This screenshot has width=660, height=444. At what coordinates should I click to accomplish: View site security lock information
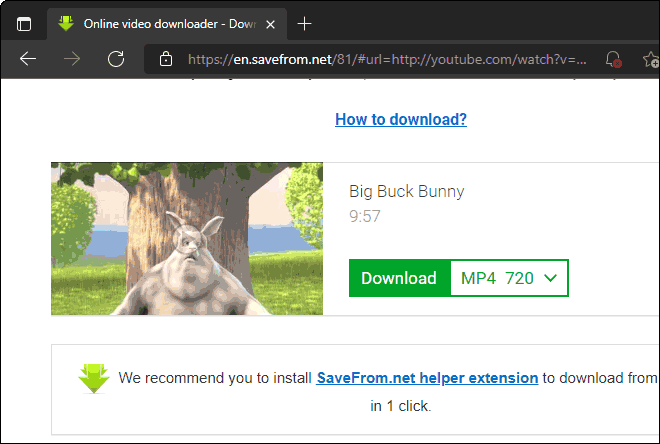(x=166, y=59)
